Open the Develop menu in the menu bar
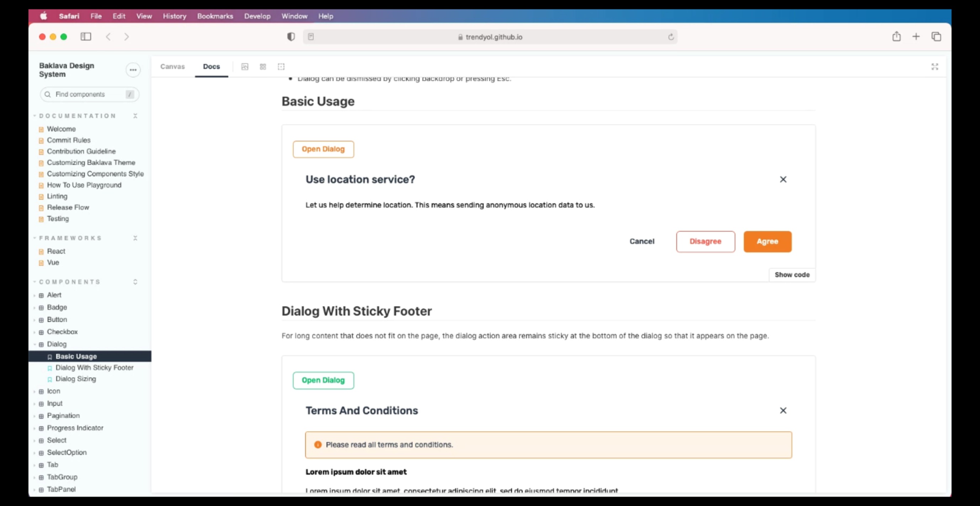Screen dimensions: 980x506 tap(257, 16)
